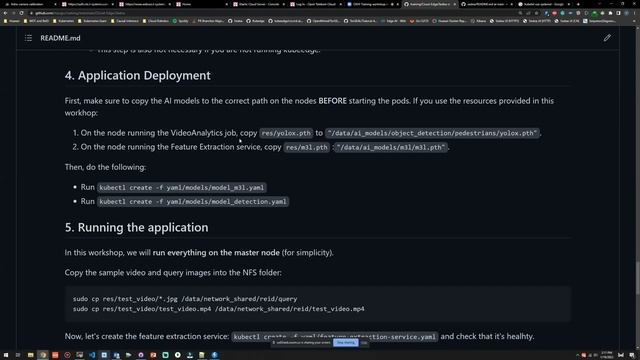The width and height of the screenshot is (640, 360).
Task: Edit README.md with the pencil icon
Action: (x=607, y=38)
